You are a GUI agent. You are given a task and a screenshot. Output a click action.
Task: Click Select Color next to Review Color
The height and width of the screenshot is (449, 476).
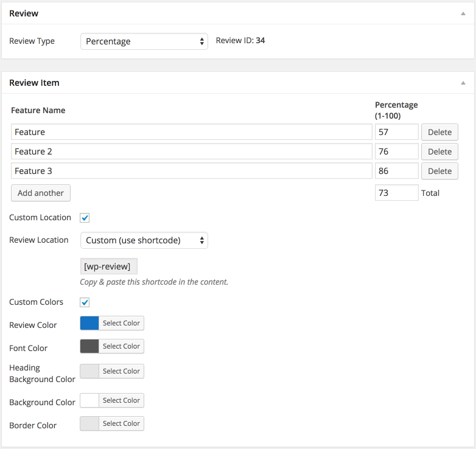(x=121, y=323)
